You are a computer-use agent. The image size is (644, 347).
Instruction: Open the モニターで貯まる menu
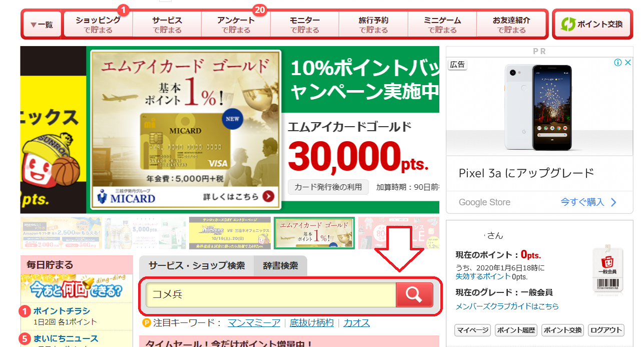point(305,24)
